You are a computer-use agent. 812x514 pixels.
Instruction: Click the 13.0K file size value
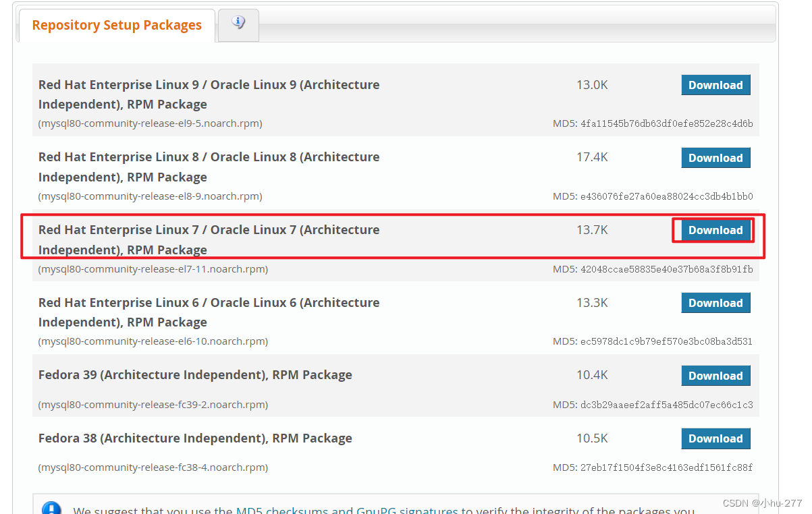click(x=592, y=85)
